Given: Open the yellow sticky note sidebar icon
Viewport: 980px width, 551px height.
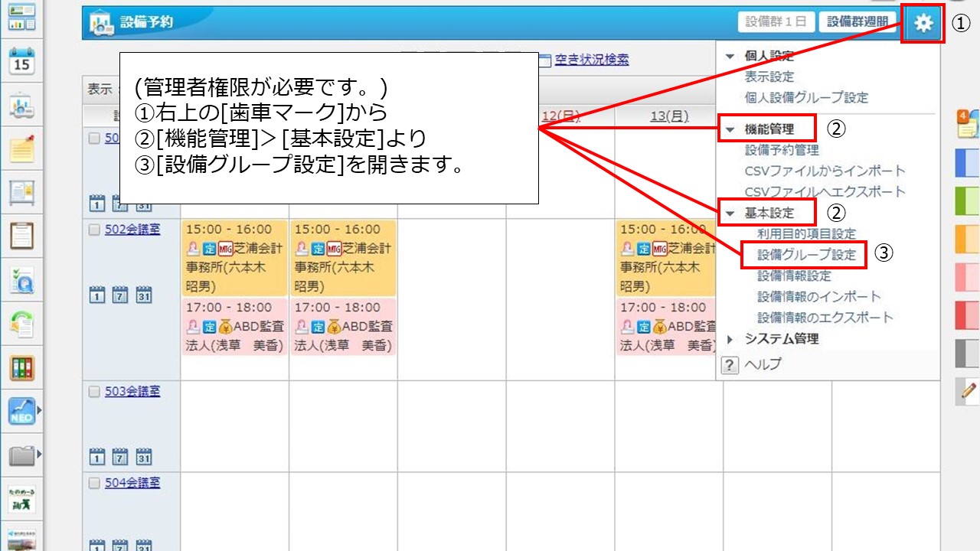Looking at the screenshot, I should 22,148.
